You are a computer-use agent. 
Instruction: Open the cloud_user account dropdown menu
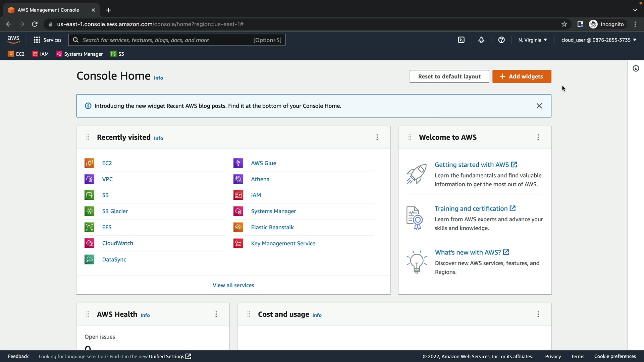point(598,40)
